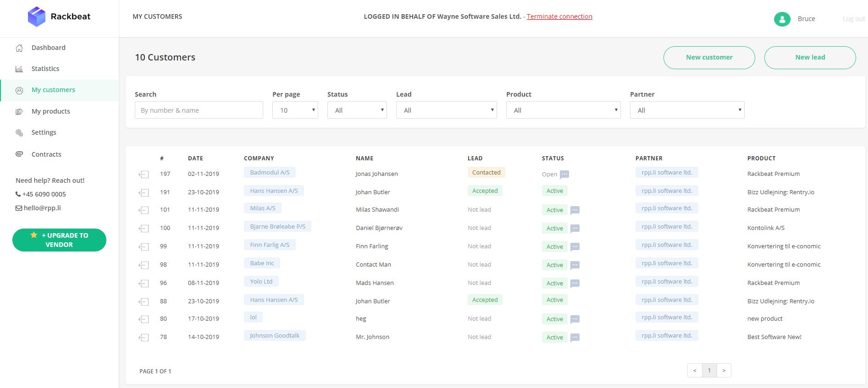Screen dimensions: 868x388
Task: Click the Contracts paperclip icon
Action: tap(19, 154)
